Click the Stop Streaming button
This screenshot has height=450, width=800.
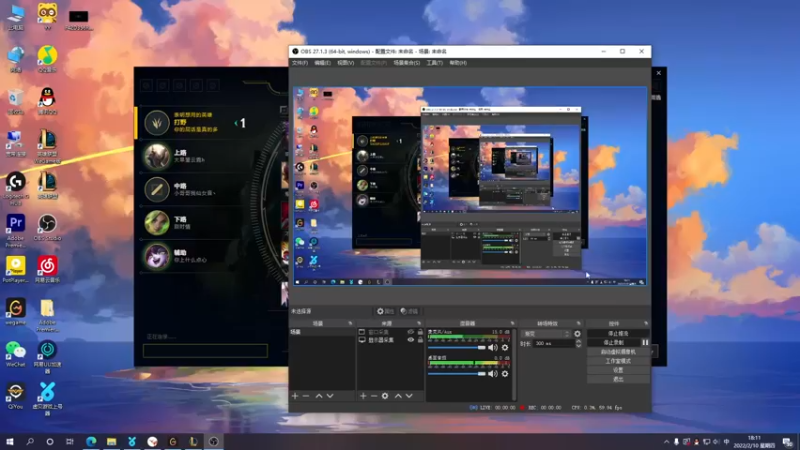coord(618,334)
